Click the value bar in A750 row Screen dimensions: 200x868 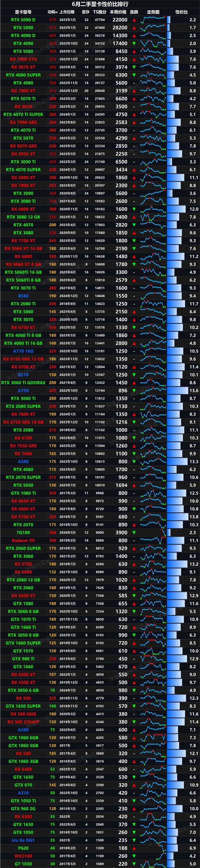click(178, 390)
